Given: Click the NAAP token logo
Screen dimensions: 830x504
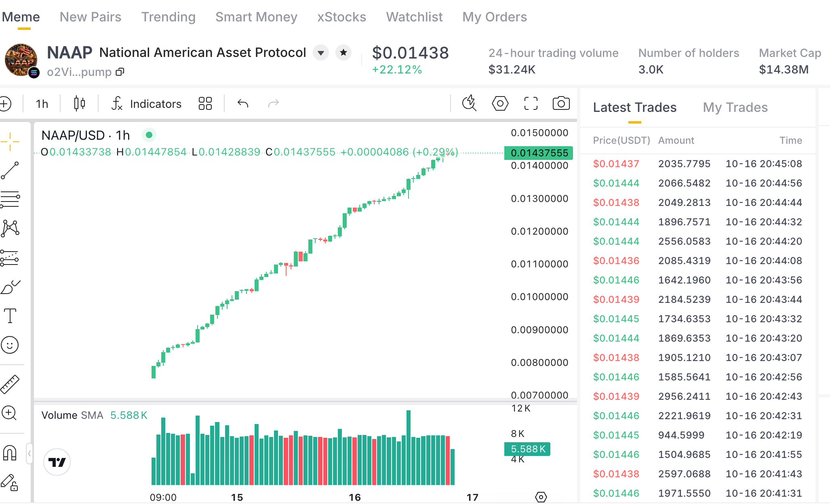Looking at the screenshot, I should pos(21,60).
